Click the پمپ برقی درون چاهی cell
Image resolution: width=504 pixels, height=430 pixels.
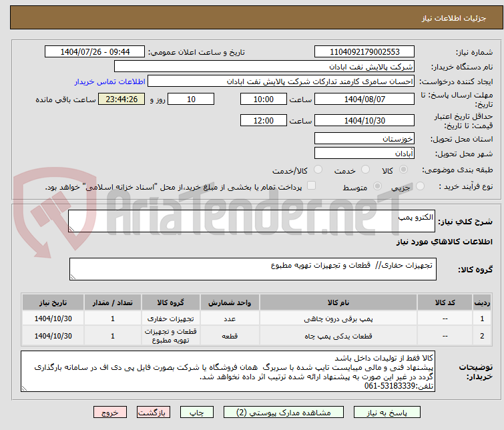(338, 318)
